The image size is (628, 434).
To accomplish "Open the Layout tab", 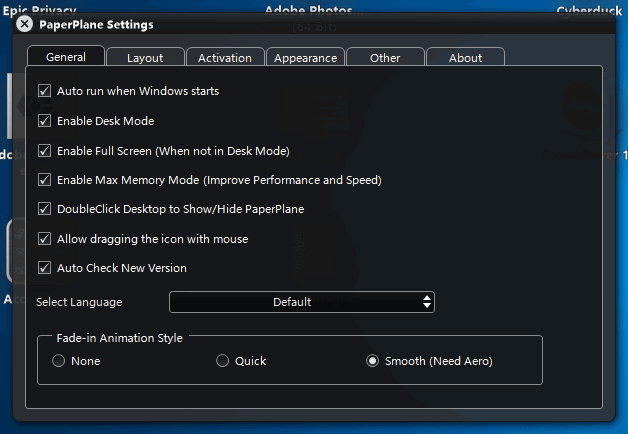I will click(x=145, y=57).
